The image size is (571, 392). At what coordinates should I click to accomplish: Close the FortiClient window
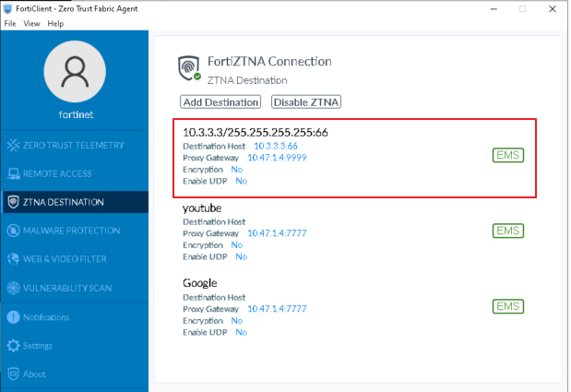pos(553,8)
